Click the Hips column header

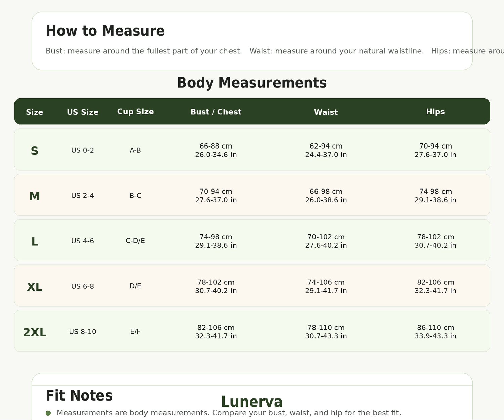coord(435,112)
